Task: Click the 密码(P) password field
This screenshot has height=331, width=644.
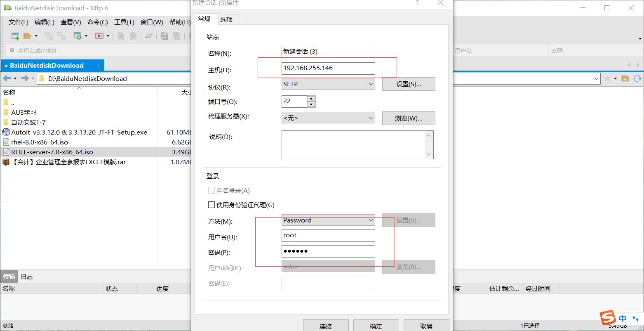Action: coord(328,251)
